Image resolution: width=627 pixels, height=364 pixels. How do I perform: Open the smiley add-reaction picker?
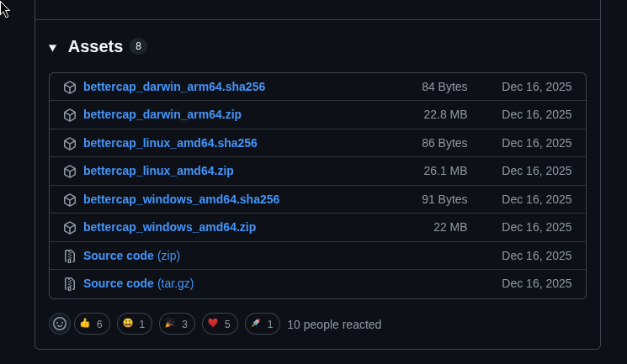pos(60,324)
